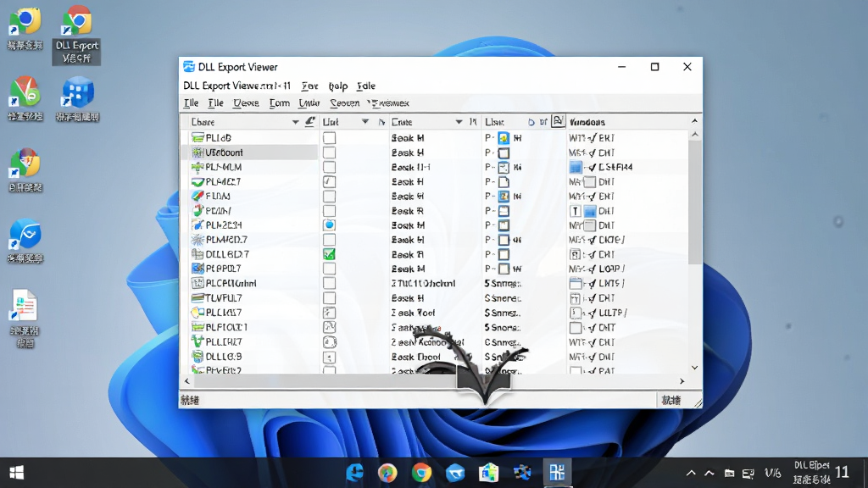This screenshot has height=488, width=868.
Task: Click the taskbar clock showing 11
Action: coord(842,472)
